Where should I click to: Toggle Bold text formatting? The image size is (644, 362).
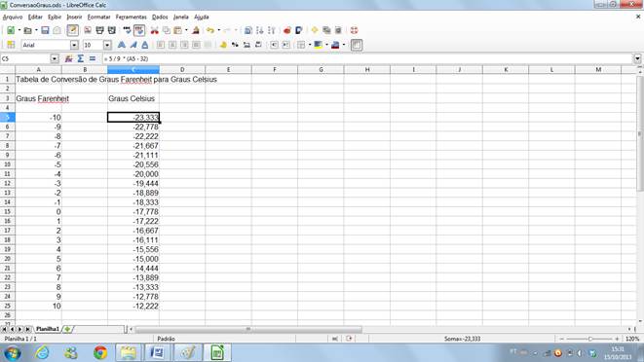tap(122, 45)
